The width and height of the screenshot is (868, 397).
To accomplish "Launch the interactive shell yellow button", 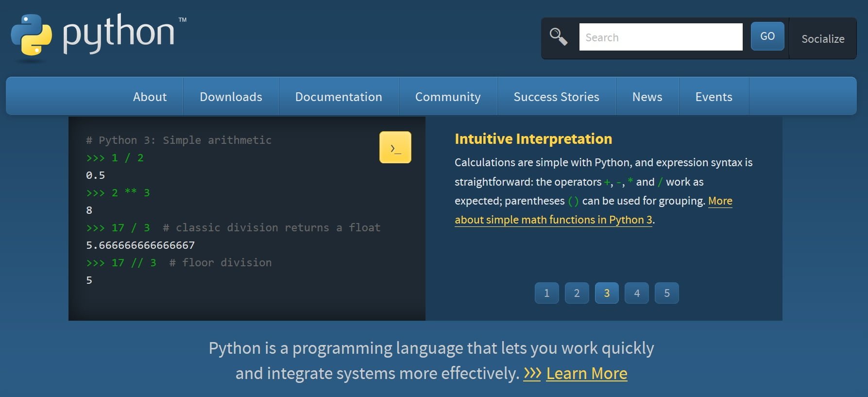I will pos(395,147).
